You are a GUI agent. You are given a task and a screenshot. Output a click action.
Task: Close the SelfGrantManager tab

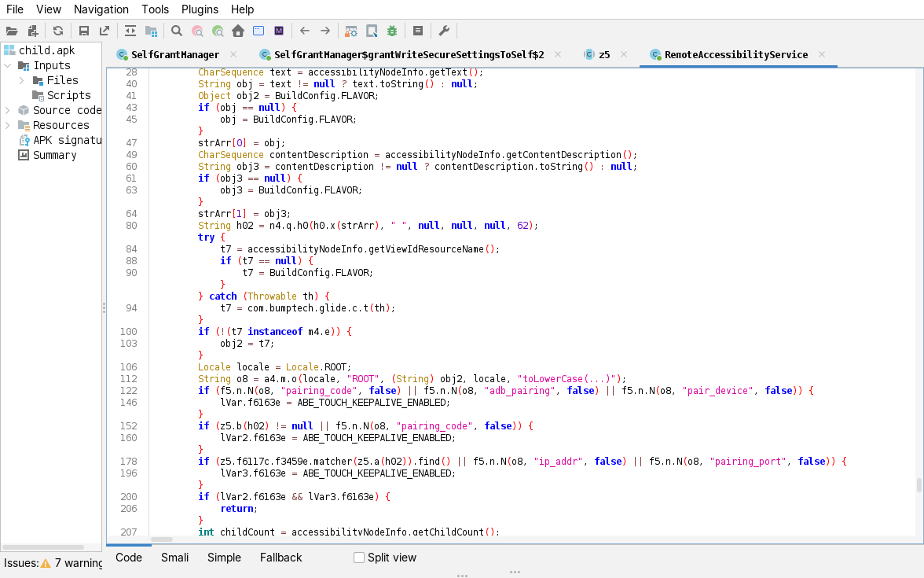click(x=233, y=54)
